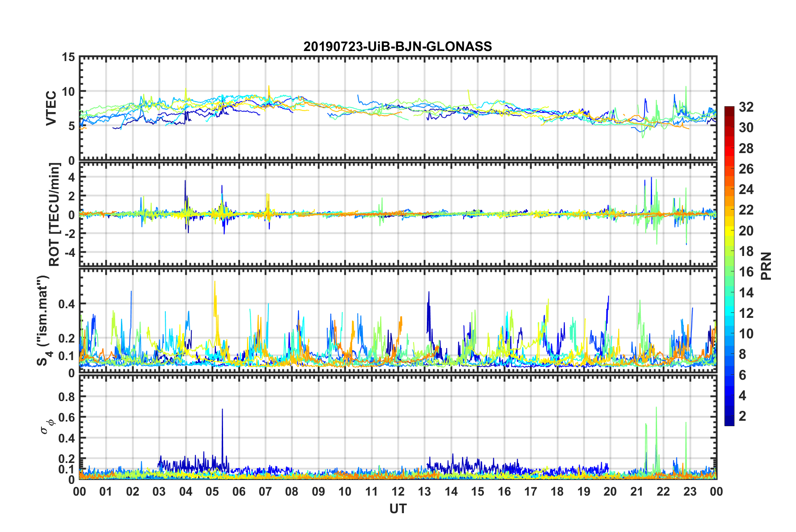
Task: Click the PRN color scale bar
Action: (x=729, y=266)
